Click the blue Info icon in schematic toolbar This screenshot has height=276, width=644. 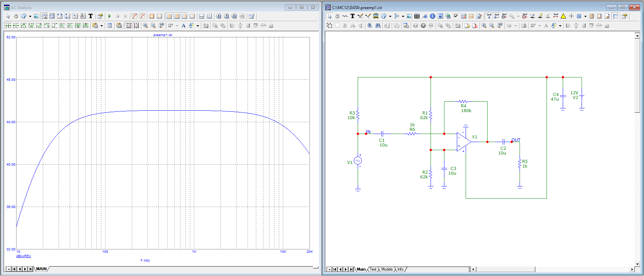click(x=432, y=16)
